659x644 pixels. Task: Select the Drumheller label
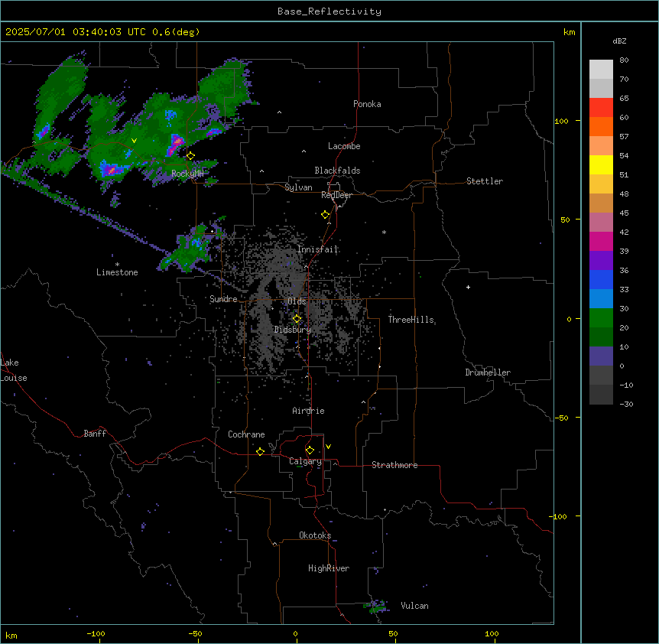(488, 372)
